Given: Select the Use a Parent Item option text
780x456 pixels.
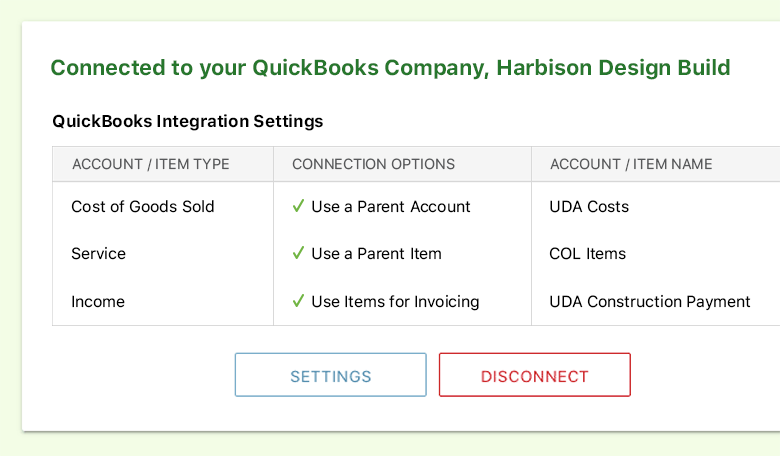Looking at the screenshot, I should click(x=376, y=254).
